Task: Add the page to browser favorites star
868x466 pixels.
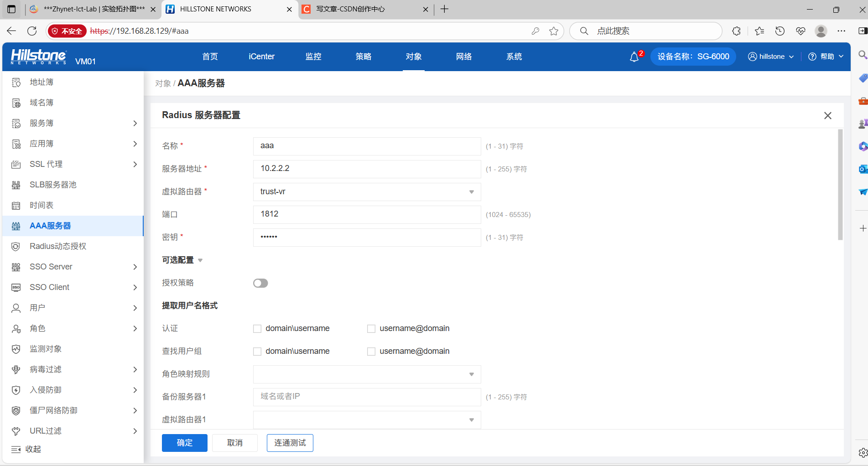Action: point(554,31)
